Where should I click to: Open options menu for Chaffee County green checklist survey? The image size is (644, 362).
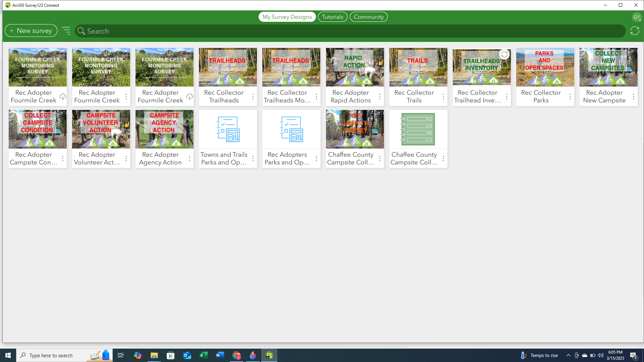(x=443, y=159)
